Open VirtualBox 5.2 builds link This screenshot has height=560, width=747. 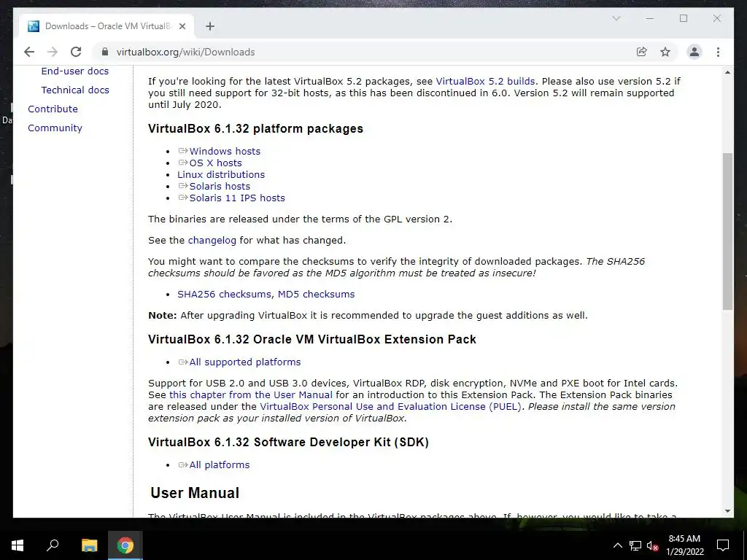pyautogui.click(x=485, y=82)
